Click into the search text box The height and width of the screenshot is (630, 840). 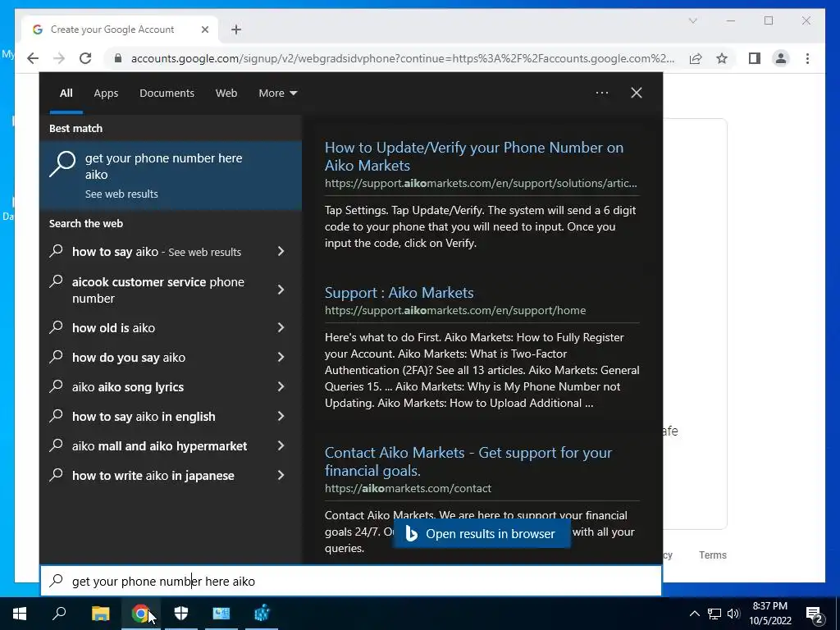pos(351,581)
